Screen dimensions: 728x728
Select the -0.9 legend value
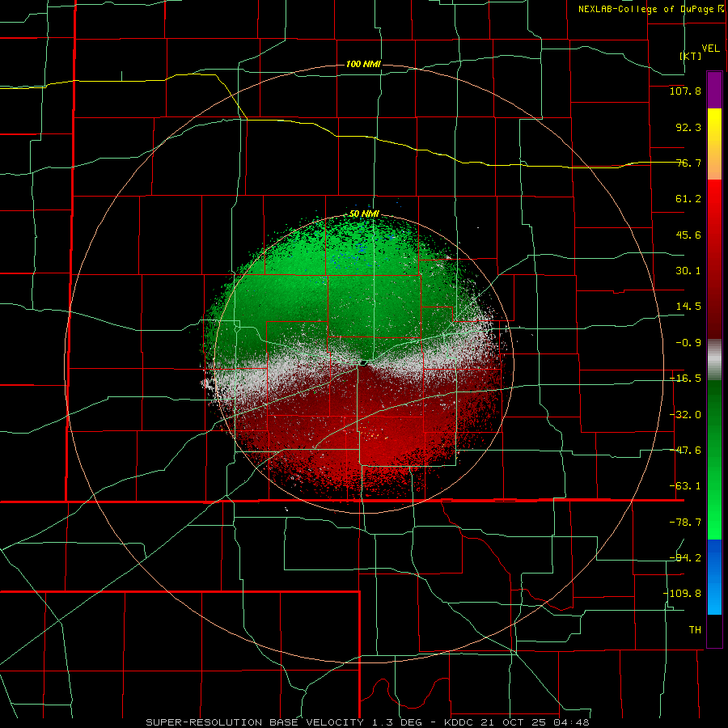point(688,343)
